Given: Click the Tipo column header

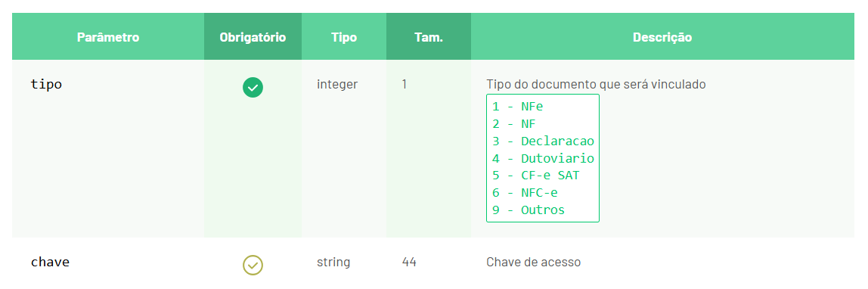Looking at the screenshot, I should click(344, 38).
